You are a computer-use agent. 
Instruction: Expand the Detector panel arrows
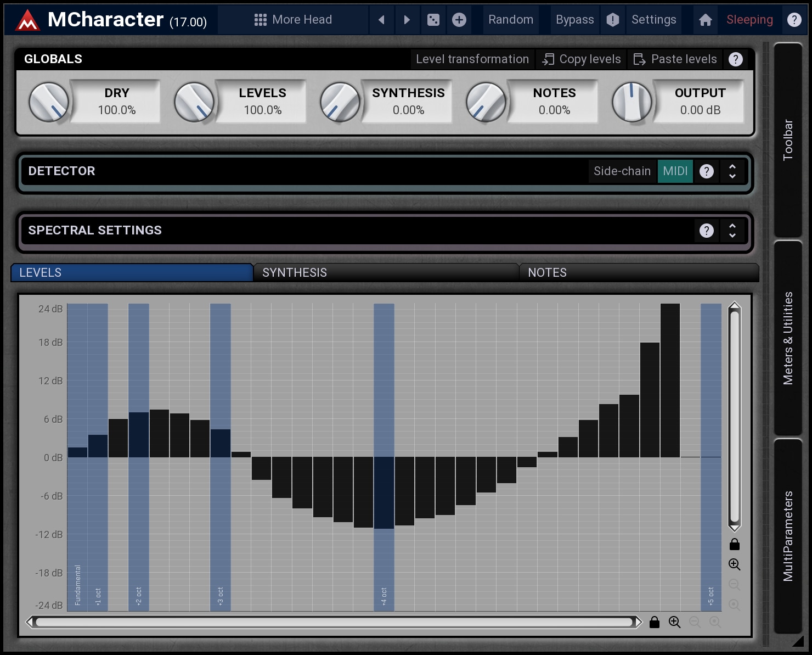point(732,171)
